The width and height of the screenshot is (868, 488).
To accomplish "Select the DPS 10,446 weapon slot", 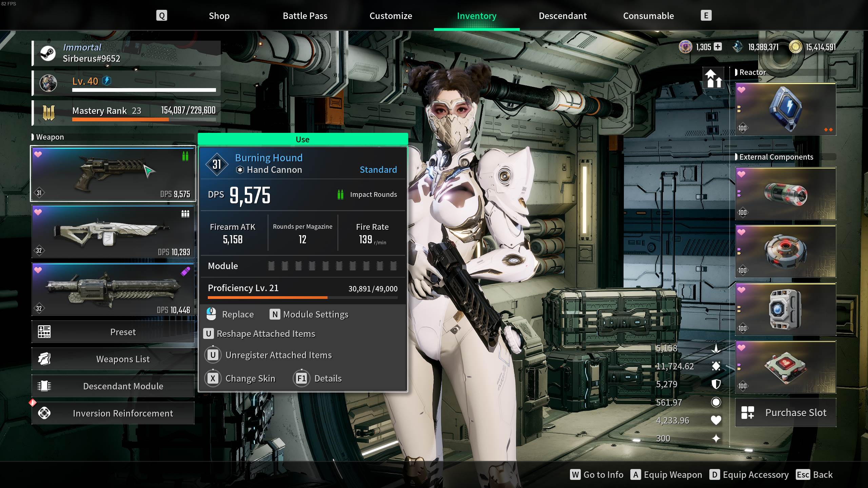I will [113, 289].
